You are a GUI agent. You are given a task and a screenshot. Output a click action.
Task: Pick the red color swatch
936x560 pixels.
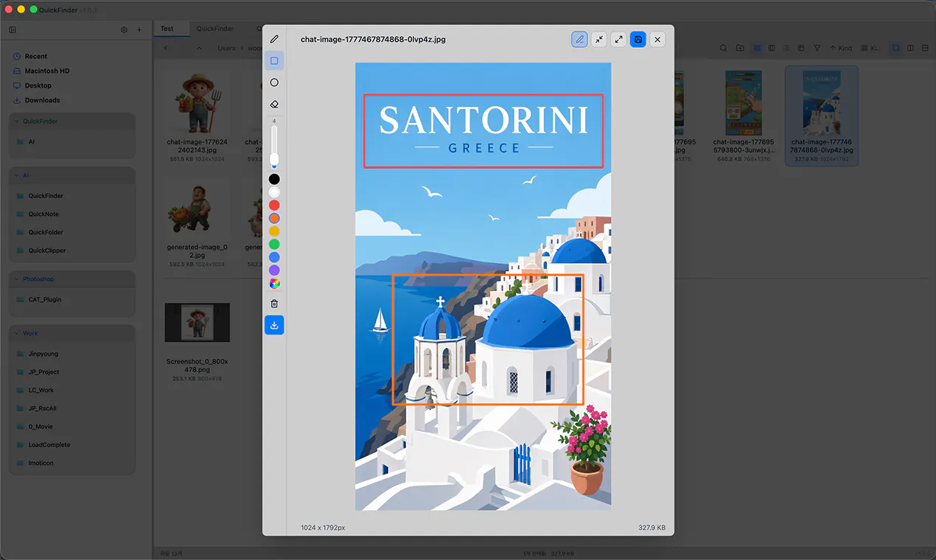(x=274, y=205)
